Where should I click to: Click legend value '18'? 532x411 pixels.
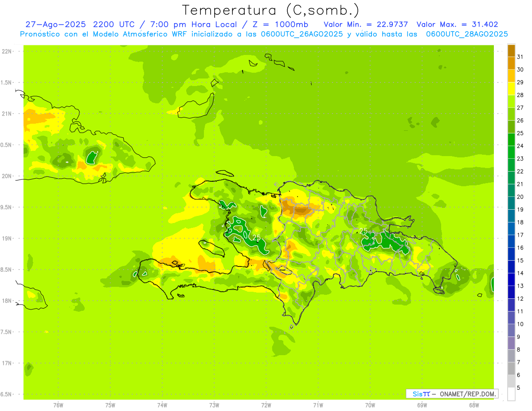[520, 222]
